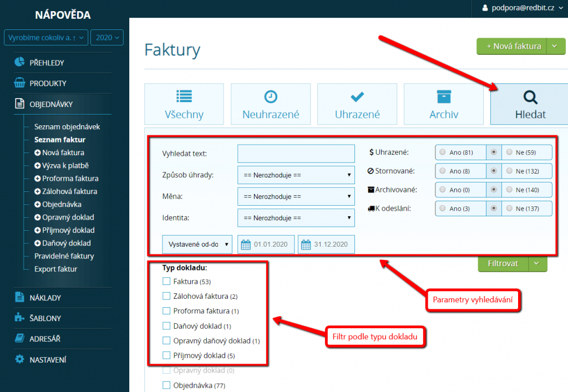Viewport: 568px width, 392px height.
Task: Open Export faktur in the sidebar
Action: coord(56,269)
